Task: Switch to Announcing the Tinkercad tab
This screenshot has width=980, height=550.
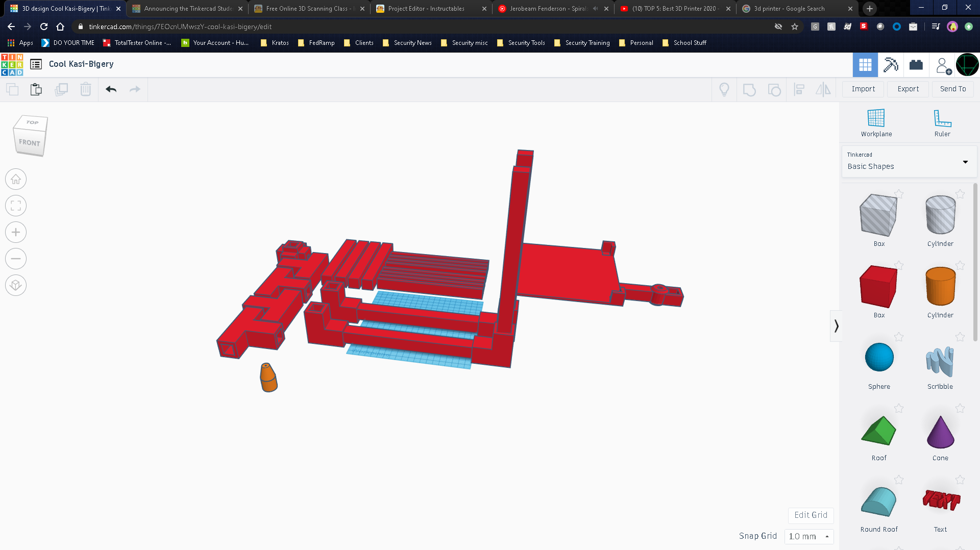Action: coord(187,9)
